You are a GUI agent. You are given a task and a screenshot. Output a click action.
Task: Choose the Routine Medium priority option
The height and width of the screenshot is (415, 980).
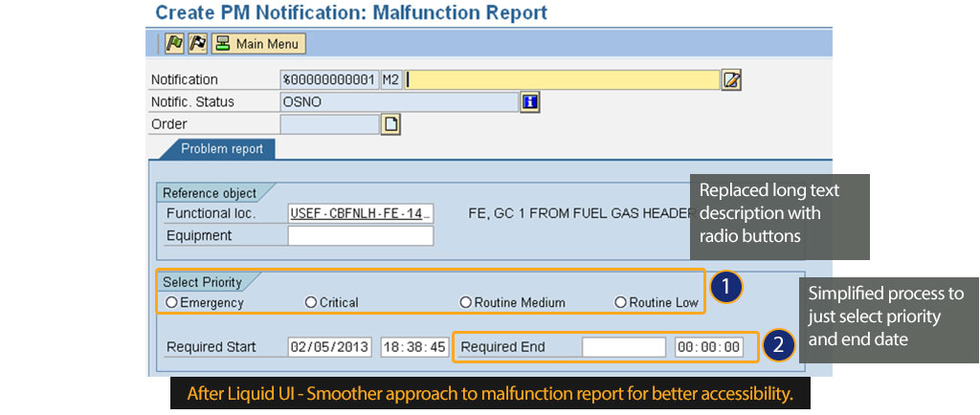coord(465,302)
